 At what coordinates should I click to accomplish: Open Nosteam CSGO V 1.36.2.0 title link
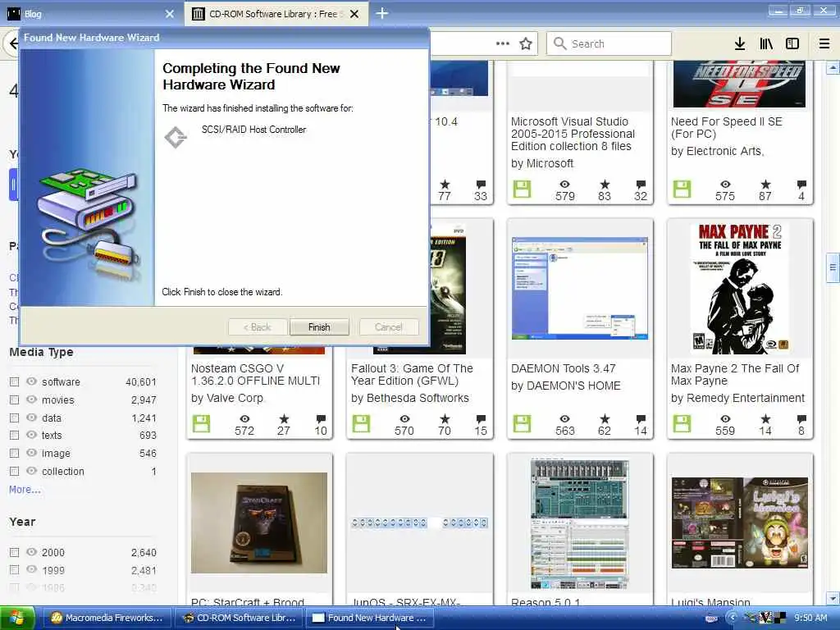256,374
